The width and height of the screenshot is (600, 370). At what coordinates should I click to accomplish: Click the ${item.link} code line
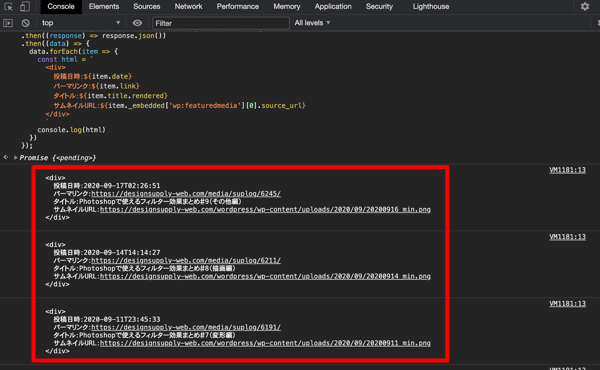click(x=96, y=86)
